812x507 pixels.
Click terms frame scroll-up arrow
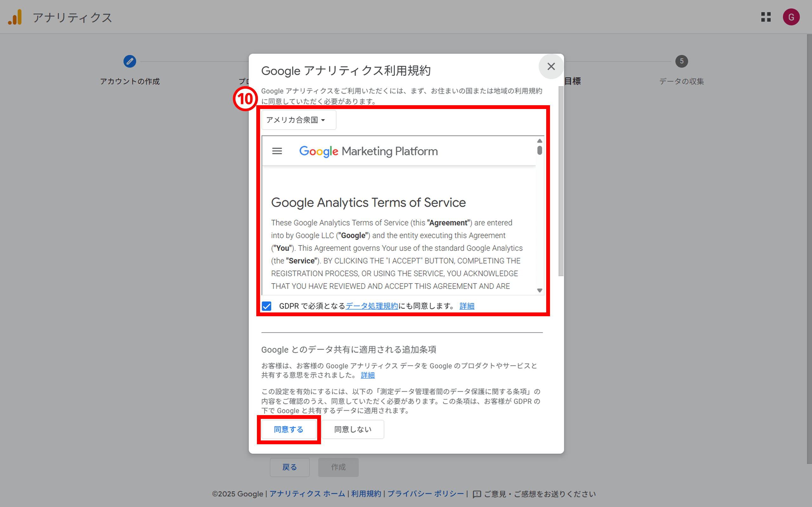[540, 141]
